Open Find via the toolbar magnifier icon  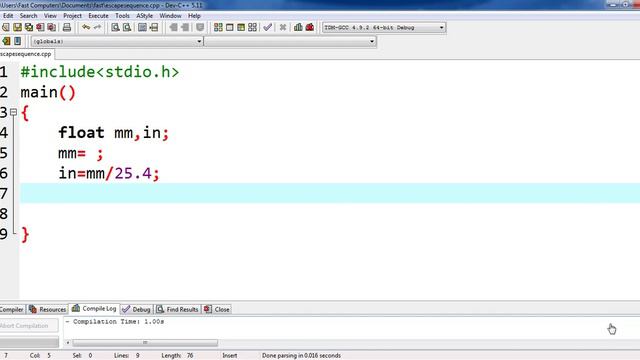(x=116, y=27)
